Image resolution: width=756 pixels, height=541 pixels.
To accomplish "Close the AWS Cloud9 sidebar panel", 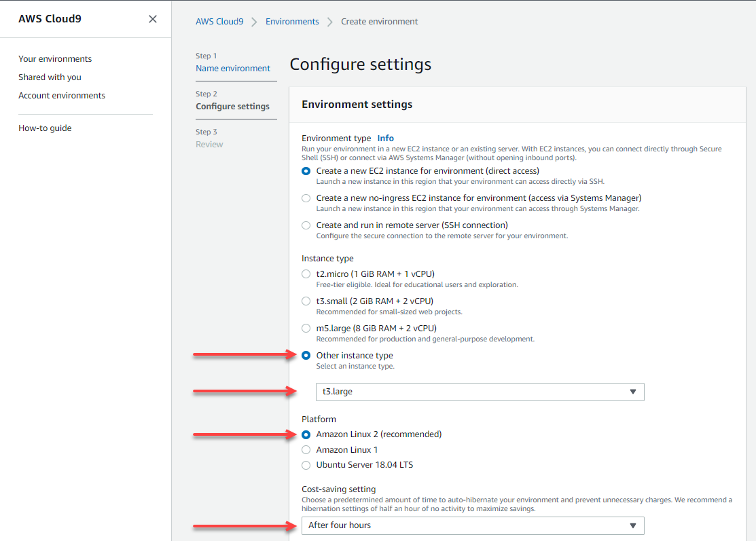I will coord(152,19).
